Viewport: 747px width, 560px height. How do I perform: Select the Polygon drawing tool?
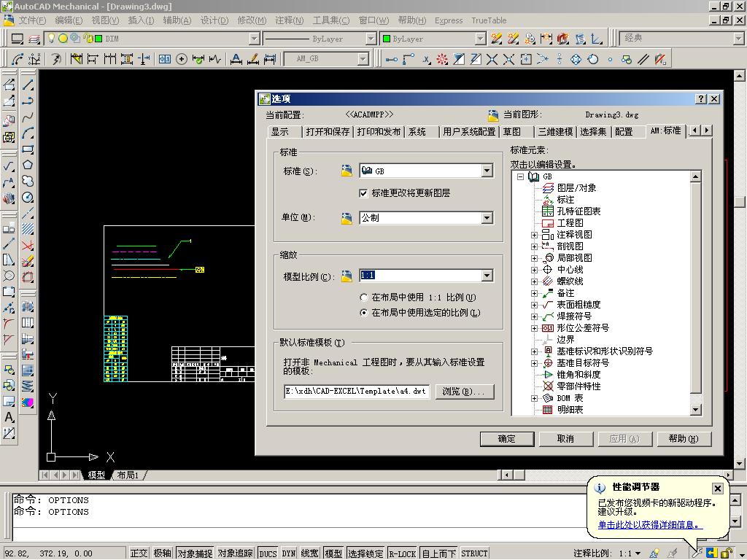coord(28,166)
